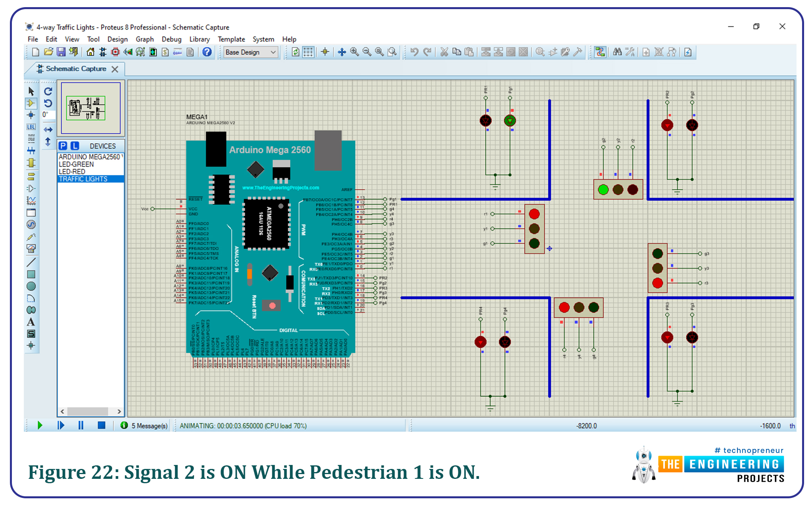Click the L library manage button
Screen dimensions: 812x509
click(75, 146)
